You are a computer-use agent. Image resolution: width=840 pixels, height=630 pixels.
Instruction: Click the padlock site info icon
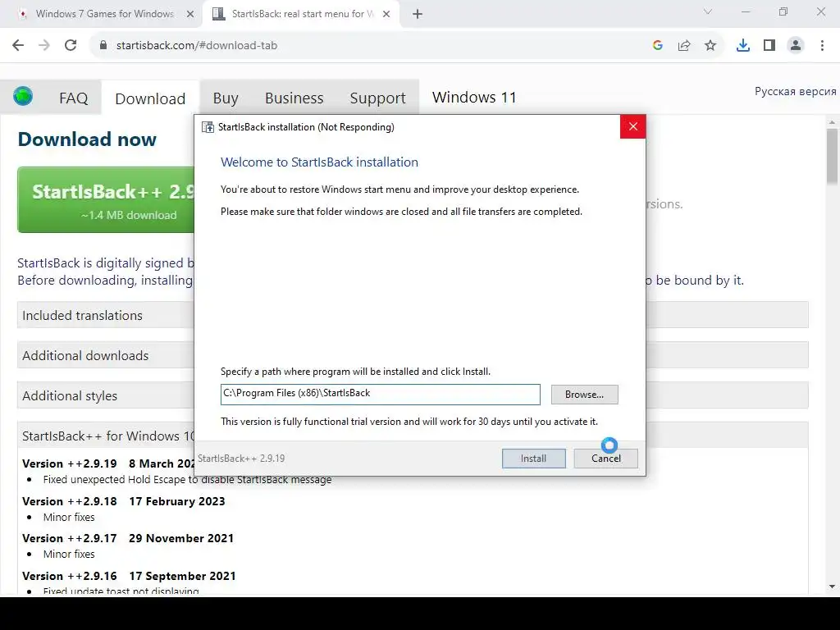click(103, 45)
